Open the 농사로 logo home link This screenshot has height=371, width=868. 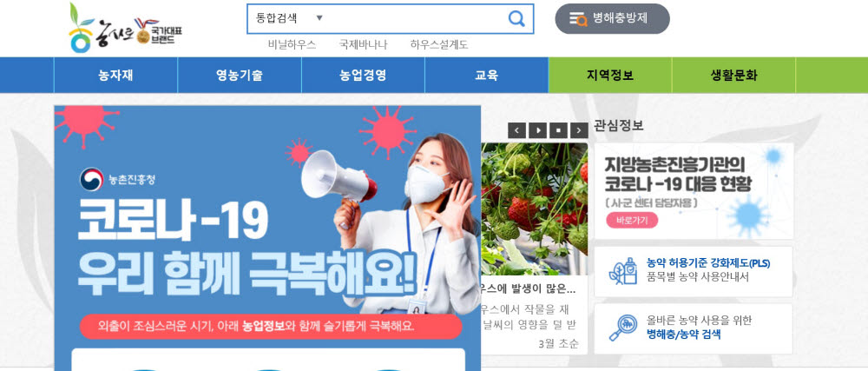click(126, 28)
